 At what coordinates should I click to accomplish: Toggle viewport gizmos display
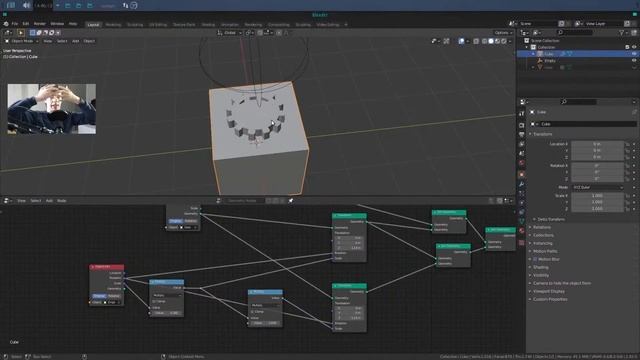click(447, 41)
